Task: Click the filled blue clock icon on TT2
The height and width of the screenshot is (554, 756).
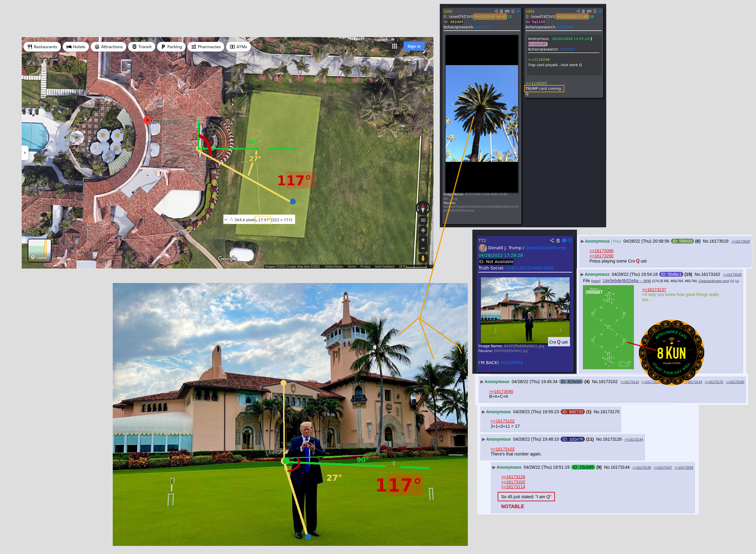Action: click(x=564, y=241)
